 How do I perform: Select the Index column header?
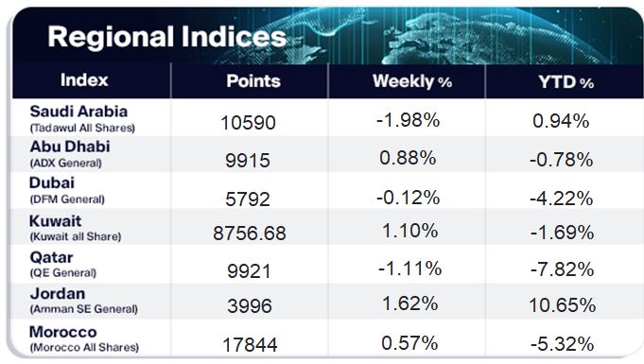point(84,79)
